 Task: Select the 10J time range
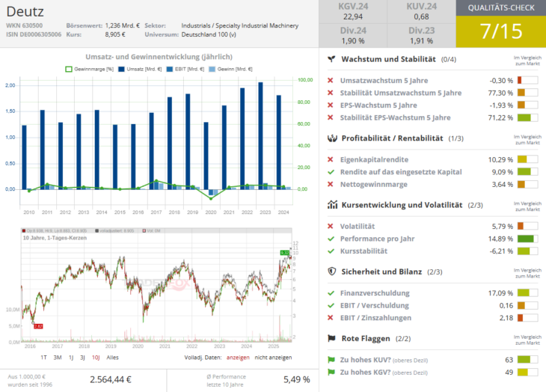point(96,358)
